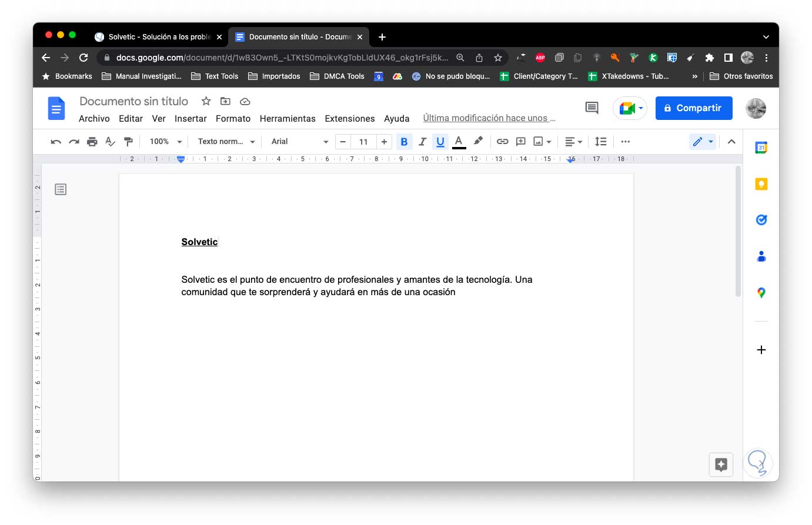Toggle Underline formatting button
This screenshot has height=525, width=812.
pyautogui.click(x=440, y=142)
